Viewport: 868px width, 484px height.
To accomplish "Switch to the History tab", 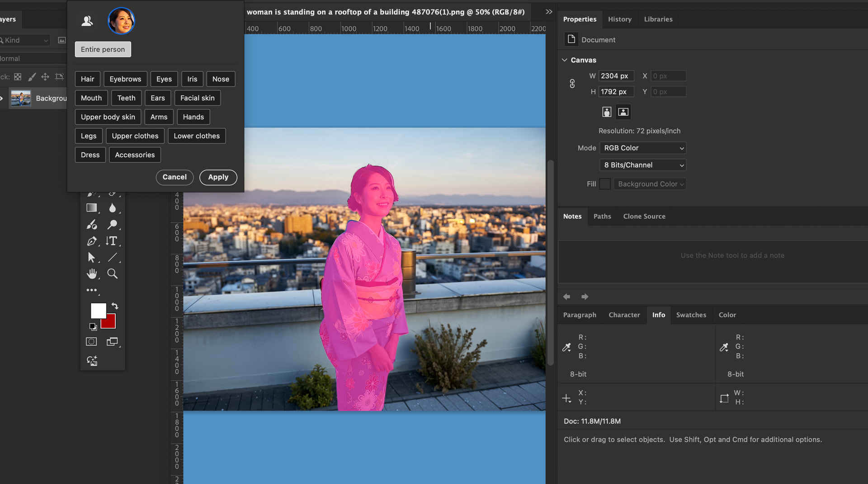I will (619, 19).
